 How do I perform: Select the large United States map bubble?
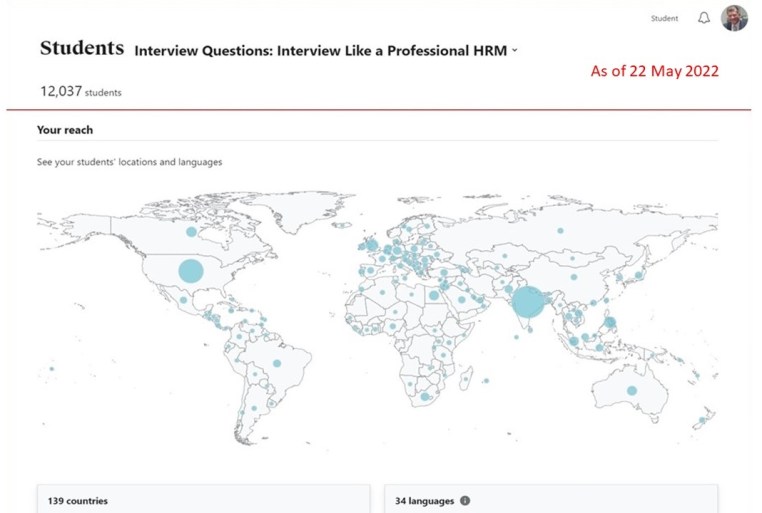tap(190, 271)
